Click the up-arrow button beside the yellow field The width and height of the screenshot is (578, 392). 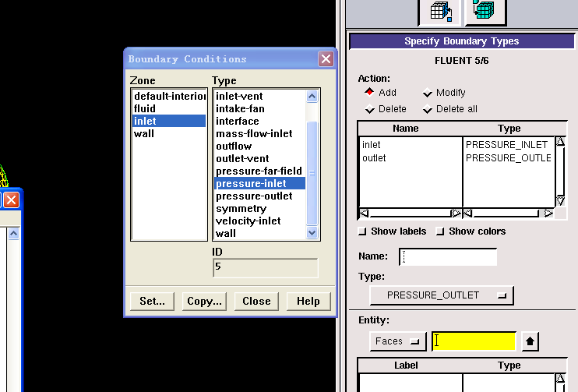pos(530,341)
